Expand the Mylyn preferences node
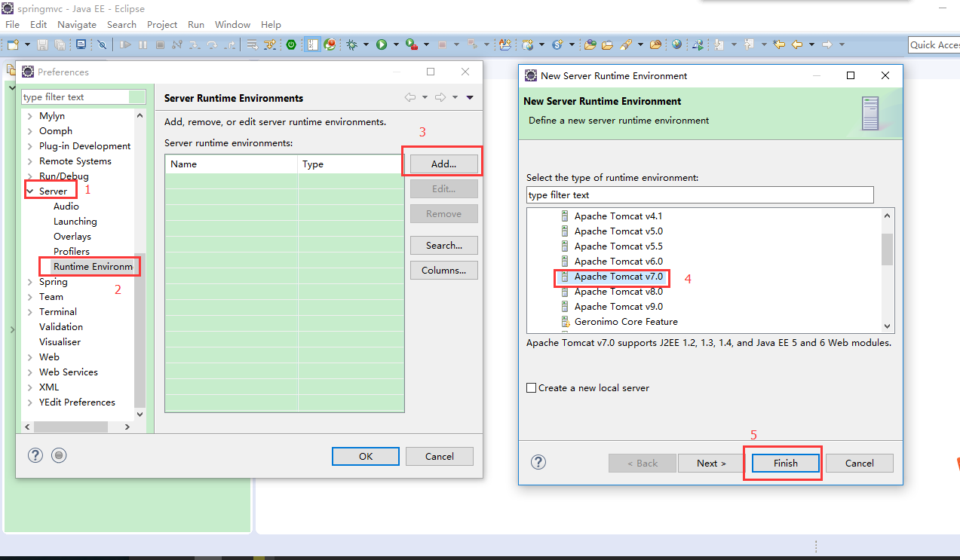 [30, 116]
